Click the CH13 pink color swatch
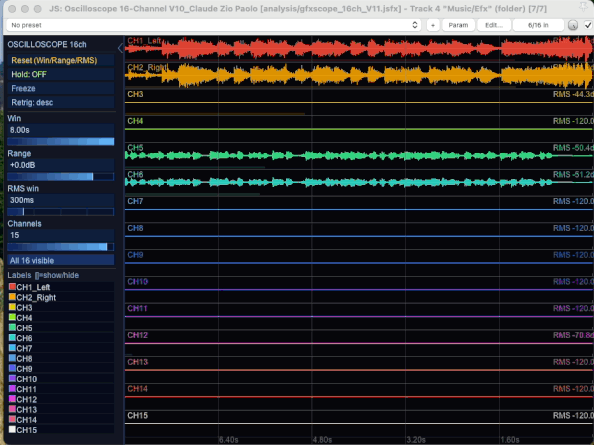 click(12, 409)
